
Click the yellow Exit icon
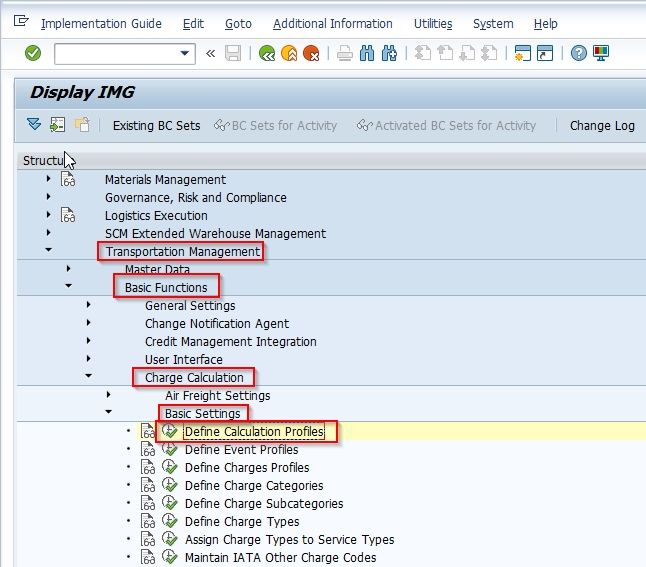tap(289, 53)
